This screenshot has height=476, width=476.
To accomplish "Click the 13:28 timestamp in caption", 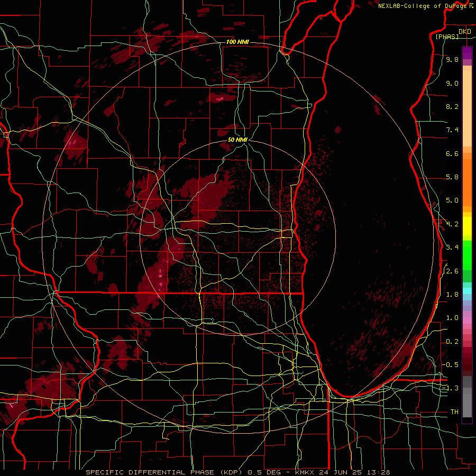I will 379,472.
